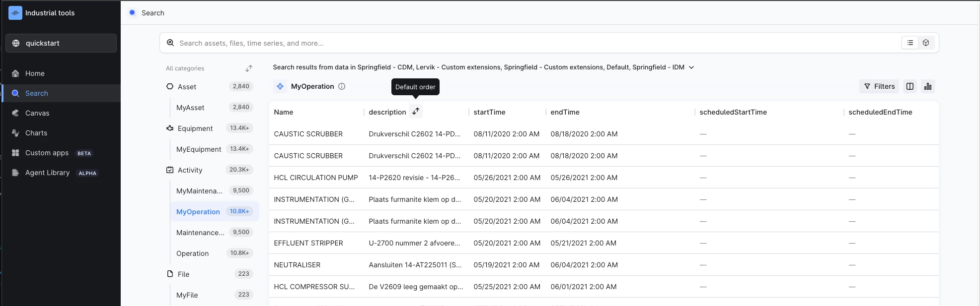Open the column layout selector icon
Viewport: 980px width, 306px height.
(x=910, y=86)
